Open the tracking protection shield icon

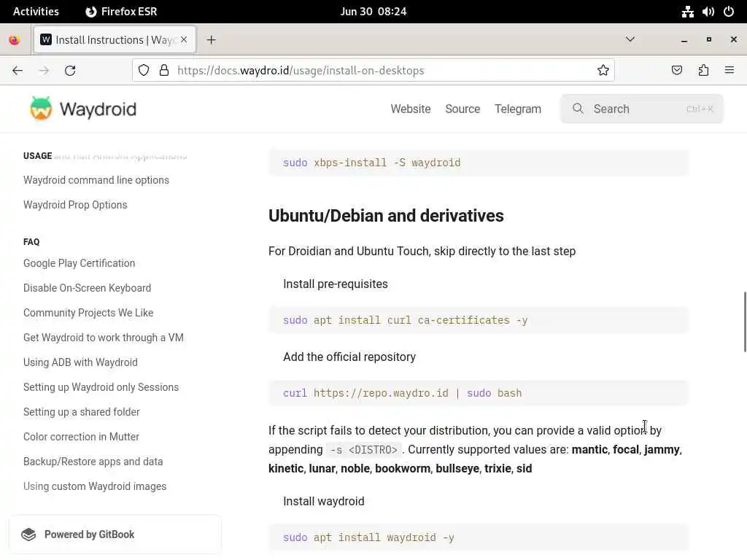[144, 71]
